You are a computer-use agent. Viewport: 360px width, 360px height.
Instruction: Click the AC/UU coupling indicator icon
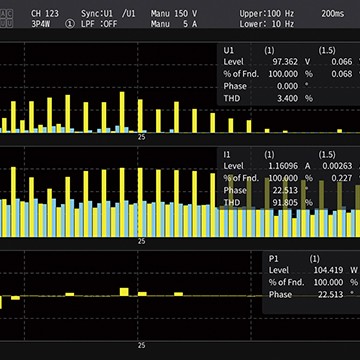click(6, 19)
